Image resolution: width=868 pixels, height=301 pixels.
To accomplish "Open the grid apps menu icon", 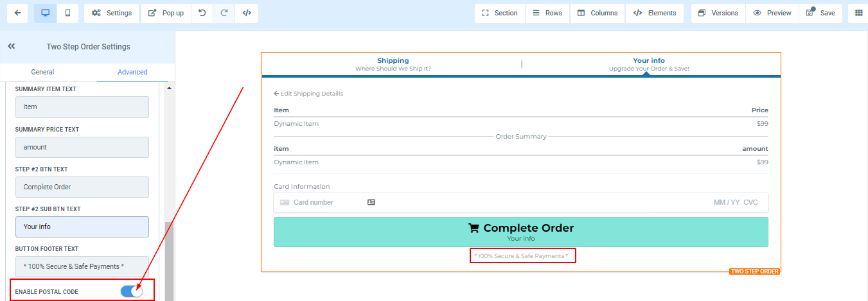I will pos(858,13).
